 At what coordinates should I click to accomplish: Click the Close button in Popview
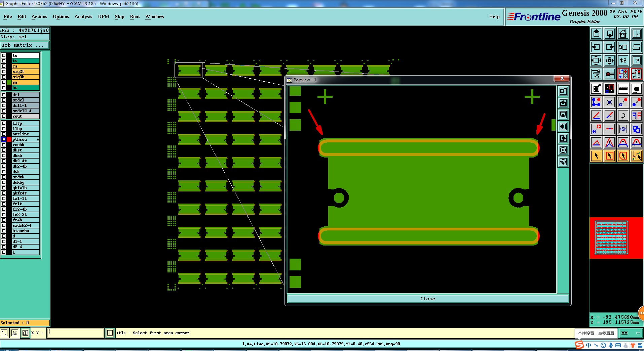pyautogui.click(x=427, y=299)
